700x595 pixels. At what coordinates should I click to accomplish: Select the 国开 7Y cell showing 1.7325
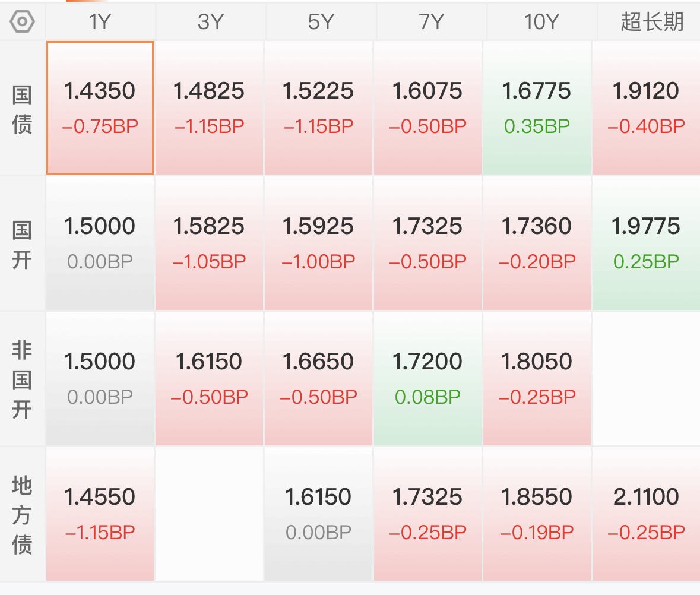click(x=427, y=243)
